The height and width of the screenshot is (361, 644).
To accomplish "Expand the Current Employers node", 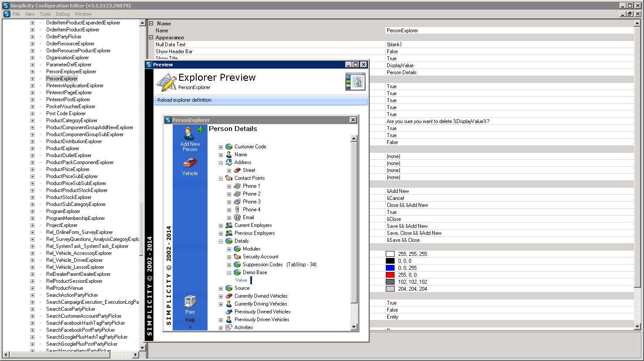I will [x=221, y=226].
